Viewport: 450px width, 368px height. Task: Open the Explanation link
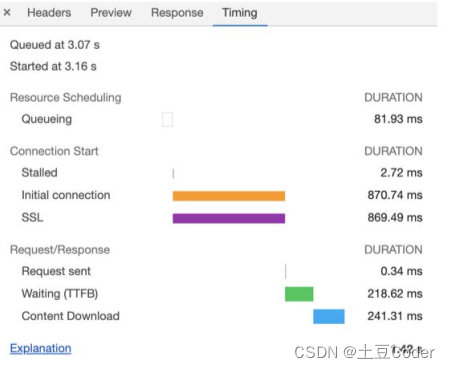[40, 348]
